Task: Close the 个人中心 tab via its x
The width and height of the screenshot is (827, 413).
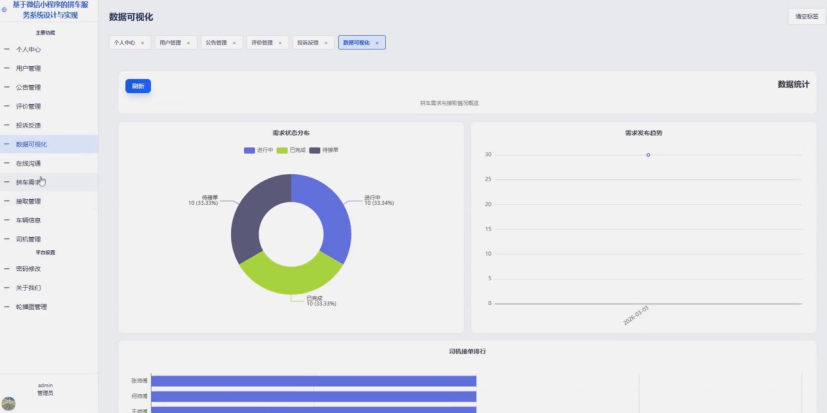Action: [142, 43]
